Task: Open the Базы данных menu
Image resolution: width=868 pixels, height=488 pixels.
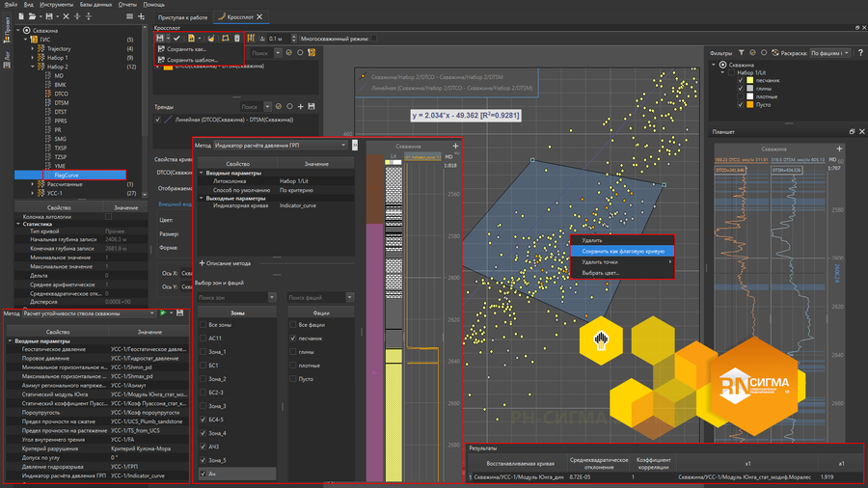Action: (x=95, y=5)
